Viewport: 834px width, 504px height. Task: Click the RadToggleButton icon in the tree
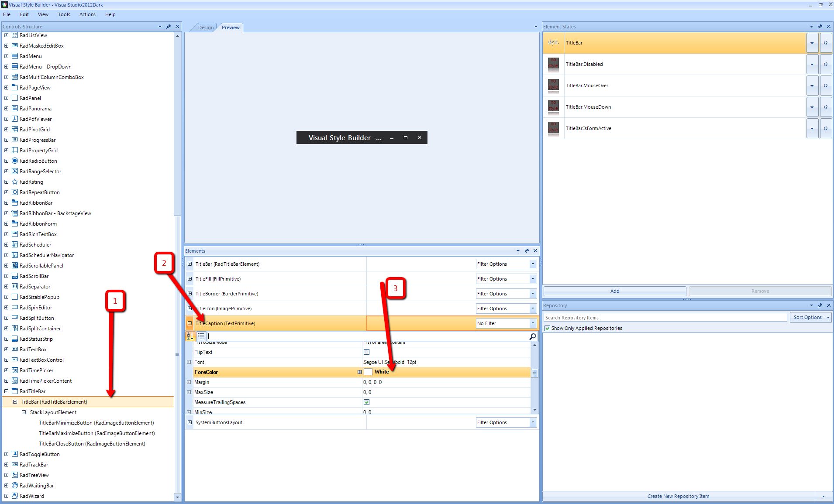15,454
